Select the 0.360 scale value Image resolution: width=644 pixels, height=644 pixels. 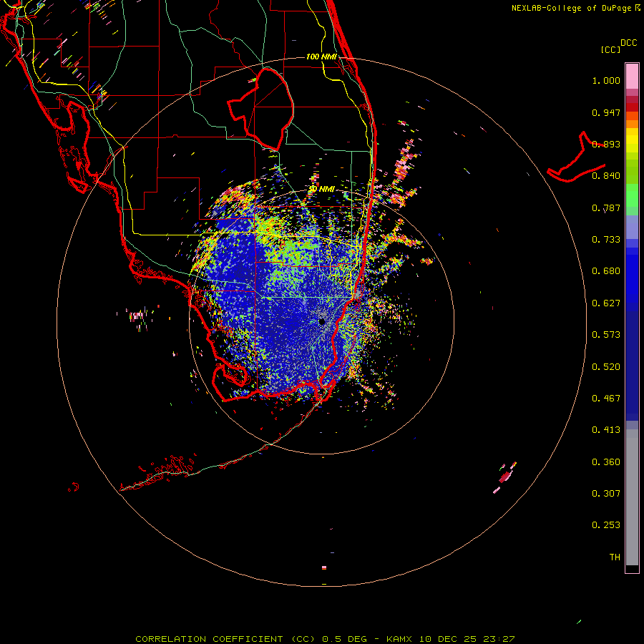(606, 462)
